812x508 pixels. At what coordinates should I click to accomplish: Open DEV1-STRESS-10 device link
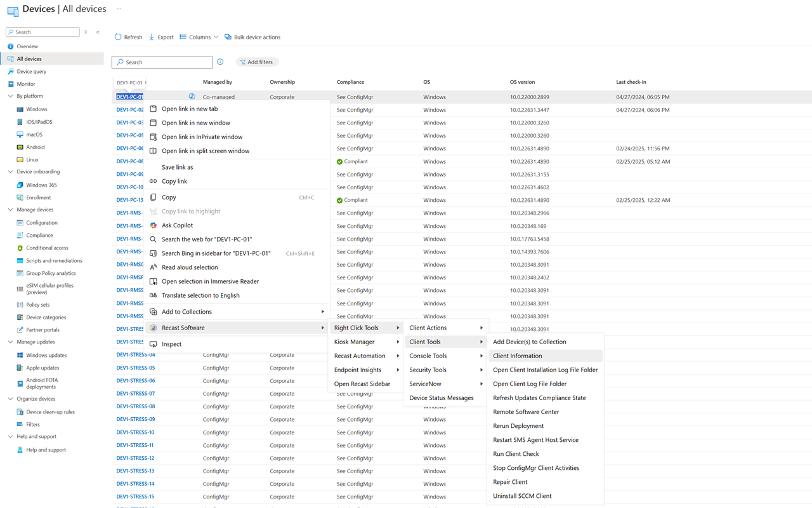click(x=135, y=432)
